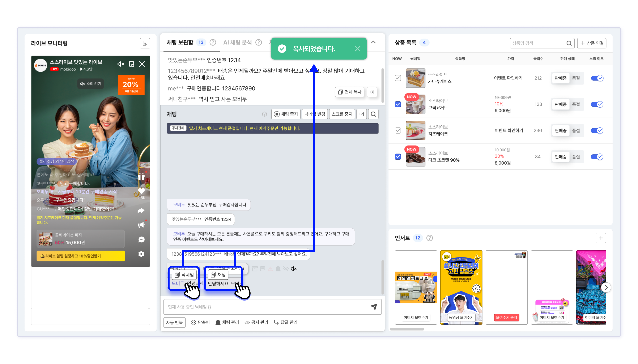Collapse chat archive with chevron up
The height and width of the screenshot is (364, 638).
tap(373, 42)
